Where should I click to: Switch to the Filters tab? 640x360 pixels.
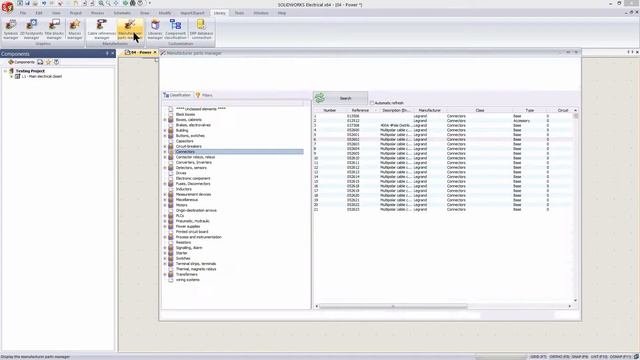click(204, 95)
